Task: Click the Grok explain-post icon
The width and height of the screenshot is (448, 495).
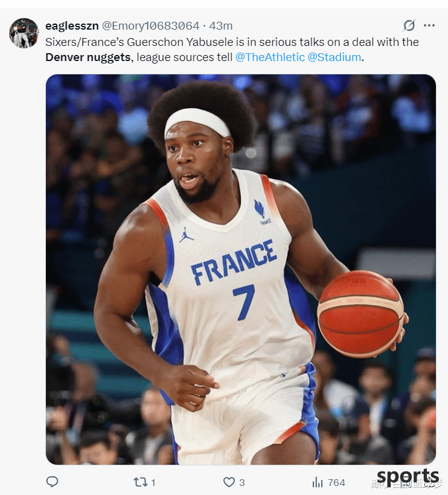Action: click(x=409, y=25)
